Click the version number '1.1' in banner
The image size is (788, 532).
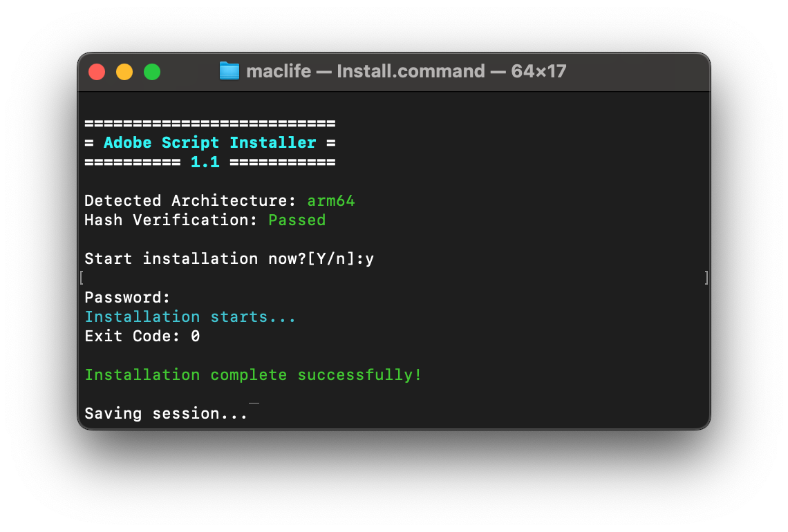tap(205, 162)
